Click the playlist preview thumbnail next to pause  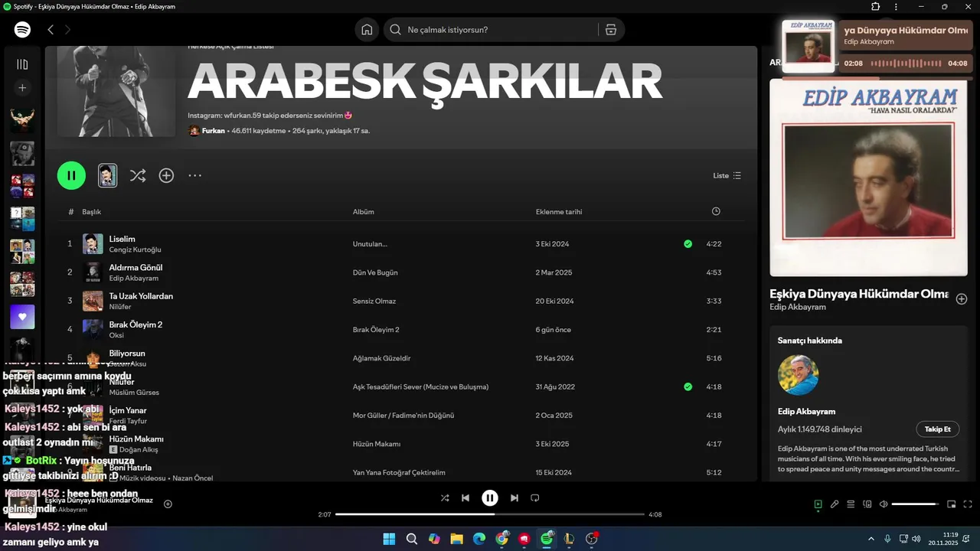click(108, 175)
